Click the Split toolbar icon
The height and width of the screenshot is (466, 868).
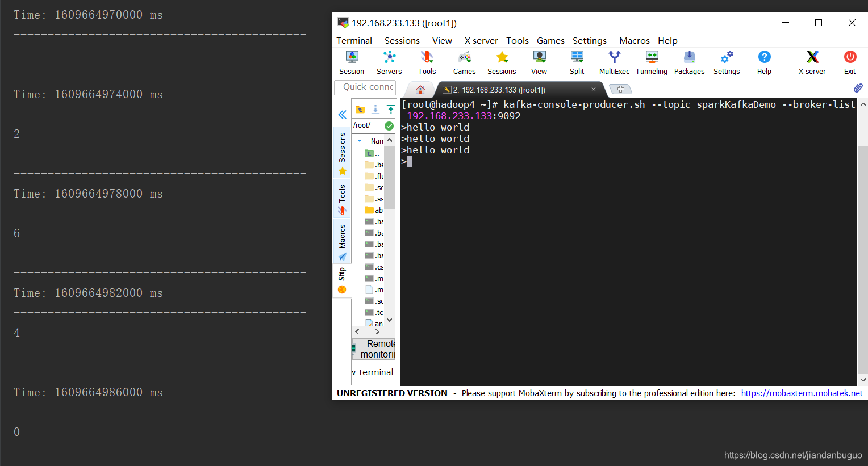(577, 57)
